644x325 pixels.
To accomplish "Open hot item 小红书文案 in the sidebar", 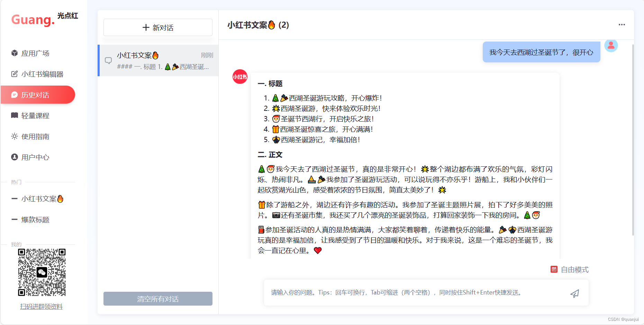I will (x=38, y=199).
